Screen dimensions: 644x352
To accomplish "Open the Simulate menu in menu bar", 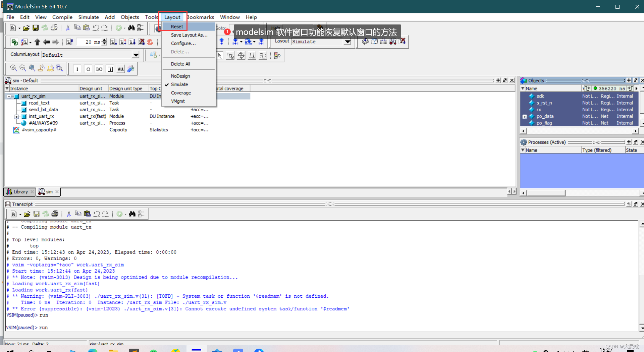I will [89, 17].
